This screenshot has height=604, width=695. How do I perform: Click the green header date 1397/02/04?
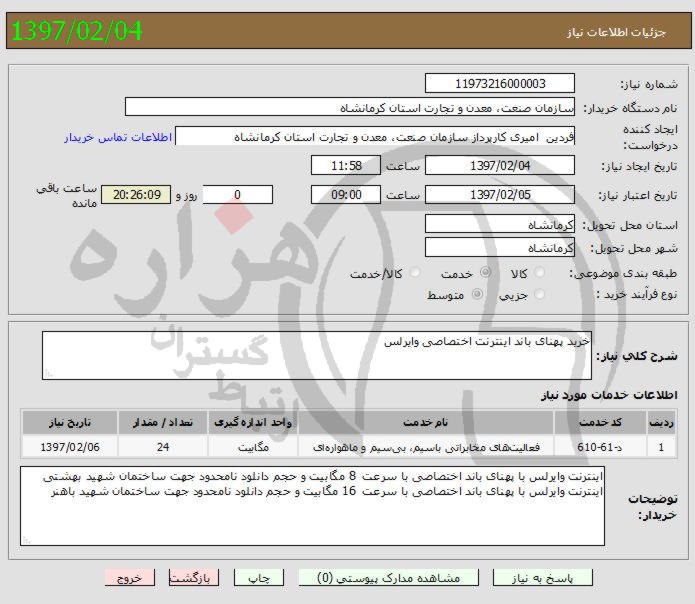pyautogui.click(x=76, y=31)
